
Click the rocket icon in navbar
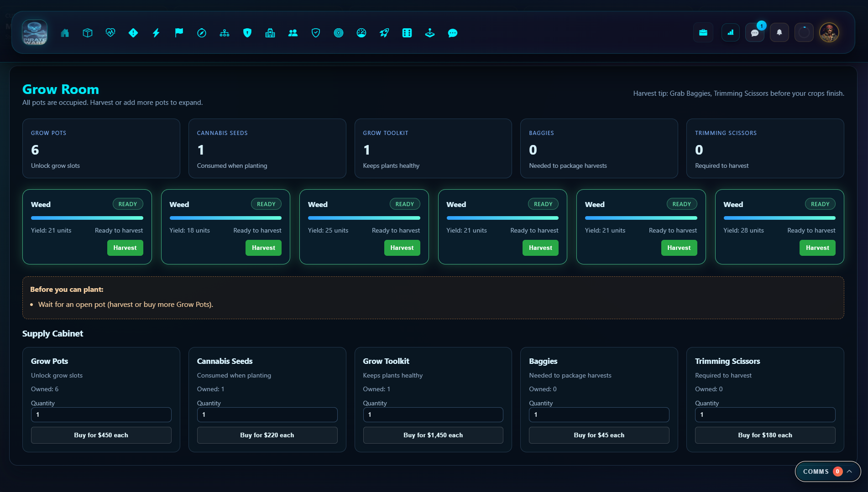(384, 33)
